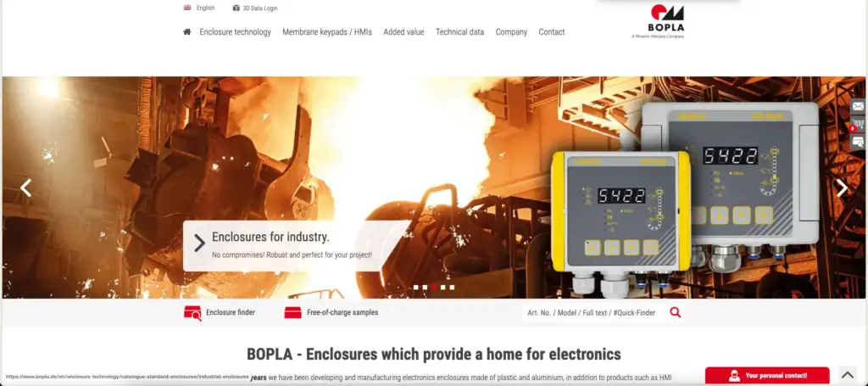Click the home icon in navigation
The width and height of the screenshot is (868, 386).
tap(187, 32)
